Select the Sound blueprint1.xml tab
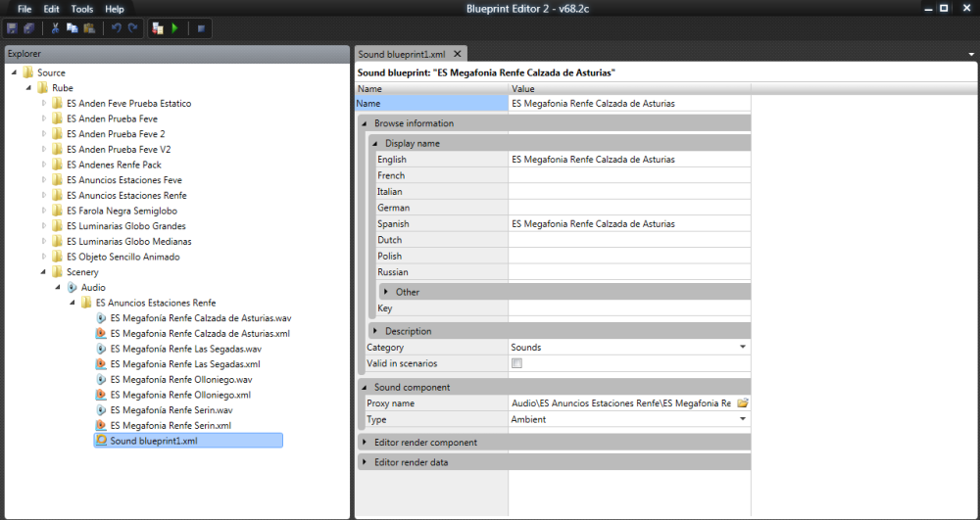This screenshot has width=980, height=520. (x=402, y=54)
